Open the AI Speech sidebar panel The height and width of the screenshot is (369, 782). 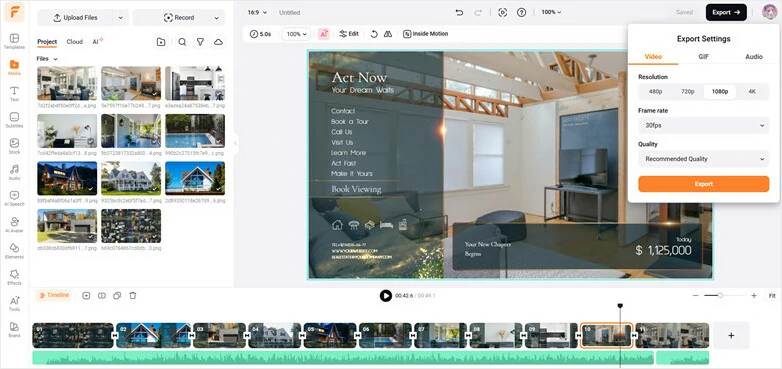click(x=14, y=198)
